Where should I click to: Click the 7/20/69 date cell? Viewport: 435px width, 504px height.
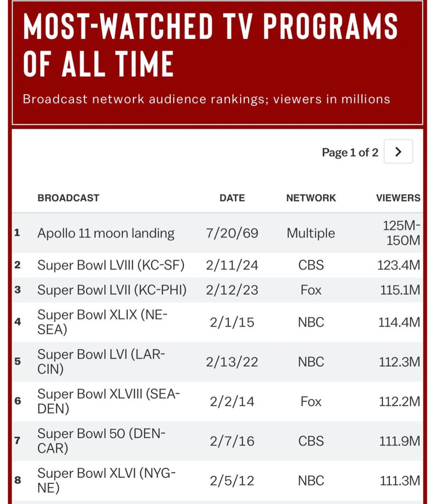(232, 233)
